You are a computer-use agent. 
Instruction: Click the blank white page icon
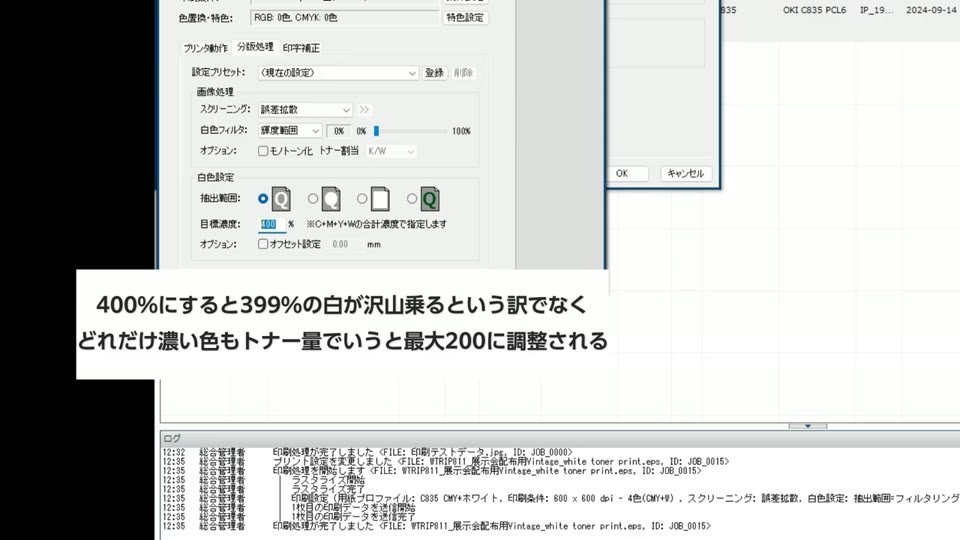380,198
